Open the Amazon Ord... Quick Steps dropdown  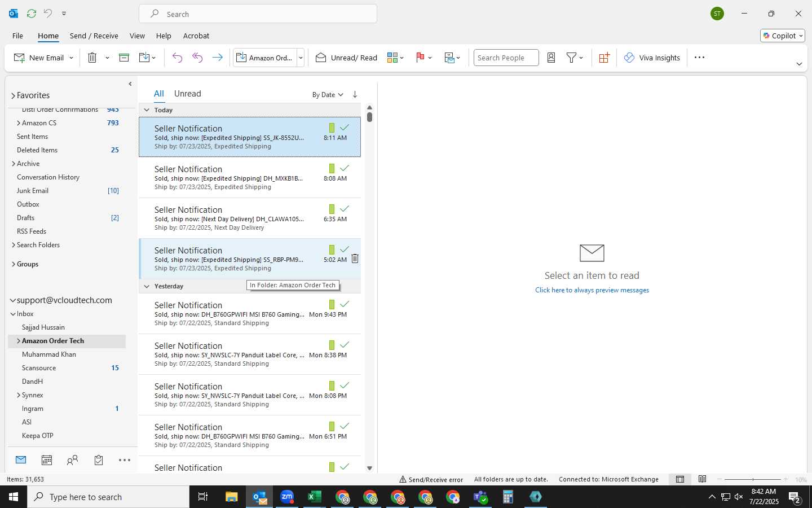pyautogui.click(x=301, y=58)
